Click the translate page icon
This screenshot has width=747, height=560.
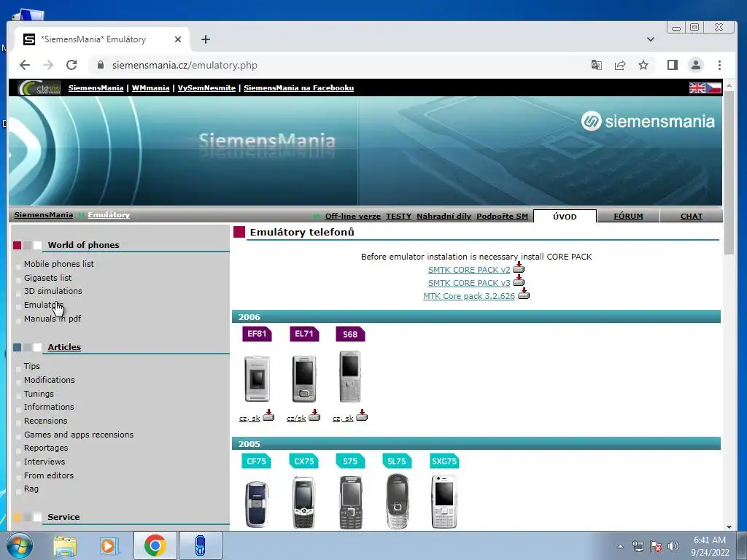coord(597,65)
